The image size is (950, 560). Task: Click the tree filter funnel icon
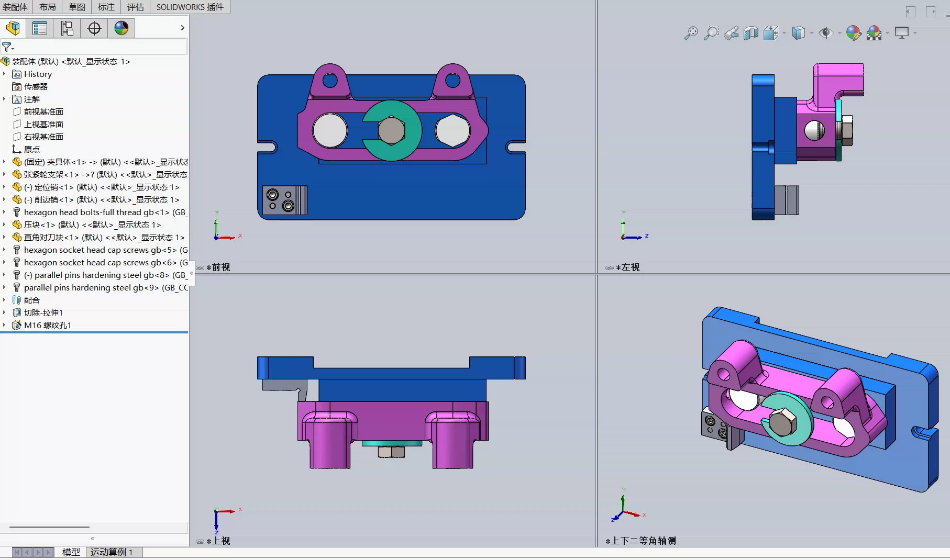click(7, 47)
